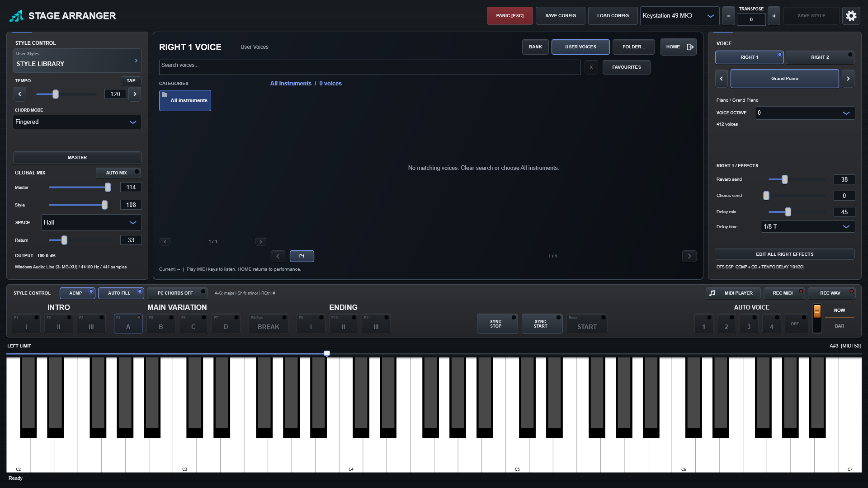This screenshot has height=488, width=868.
Task: Open Voice Octave dropdown
Action: [x=805, y=113]
